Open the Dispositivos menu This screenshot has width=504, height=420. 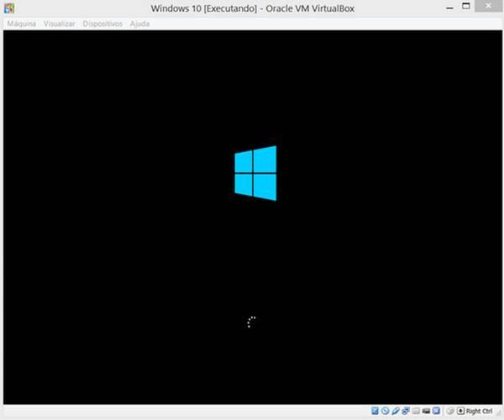click(x=102, y=24)
